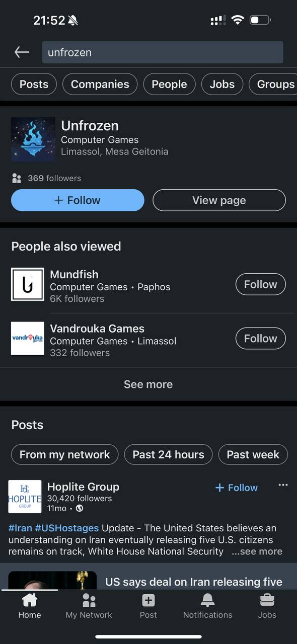297x644 pixels.
Task: Open the Mundfish logo icon
Action: coord(28,284)
